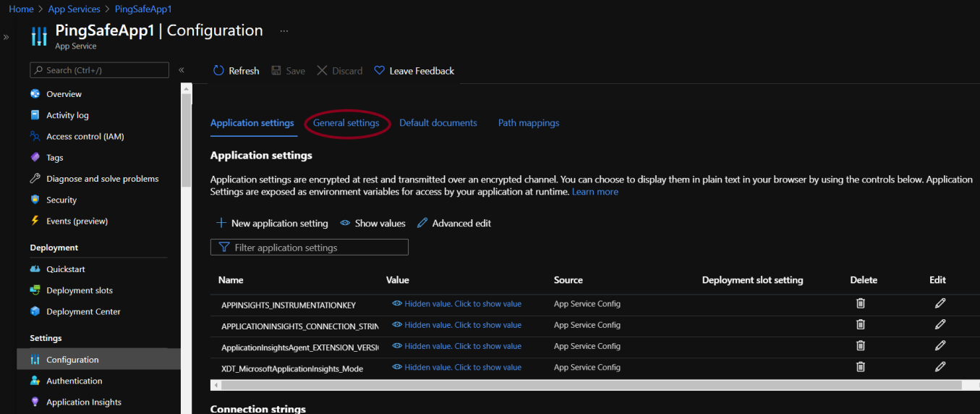
Task: Expand the portal menu double chevron
Action: point(7,37)
